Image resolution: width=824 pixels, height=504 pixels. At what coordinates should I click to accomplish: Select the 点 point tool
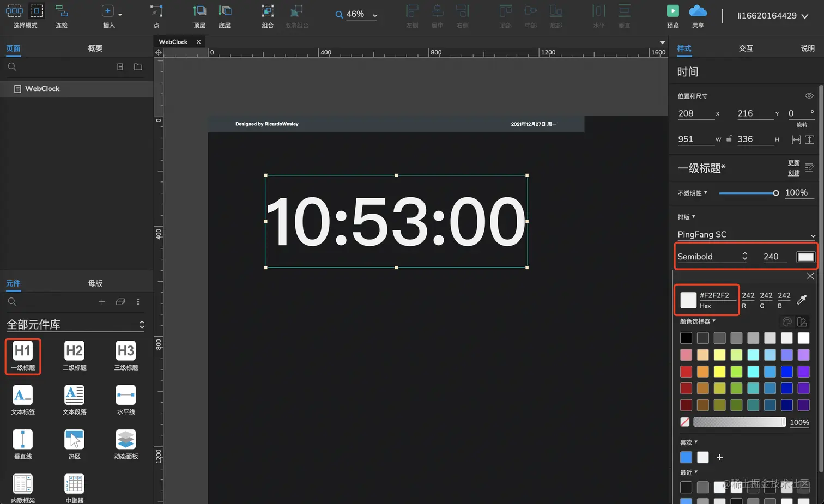point(156,11)
